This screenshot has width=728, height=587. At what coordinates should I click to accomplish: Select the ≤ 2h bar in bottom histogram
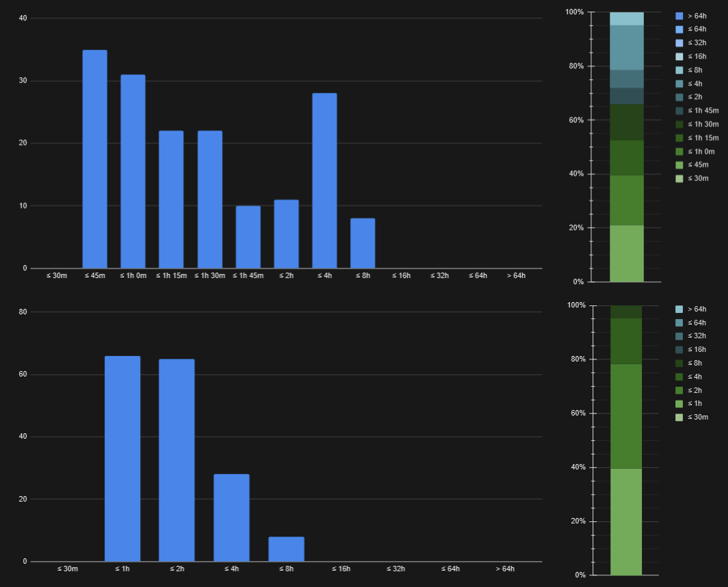click(176, 460)
